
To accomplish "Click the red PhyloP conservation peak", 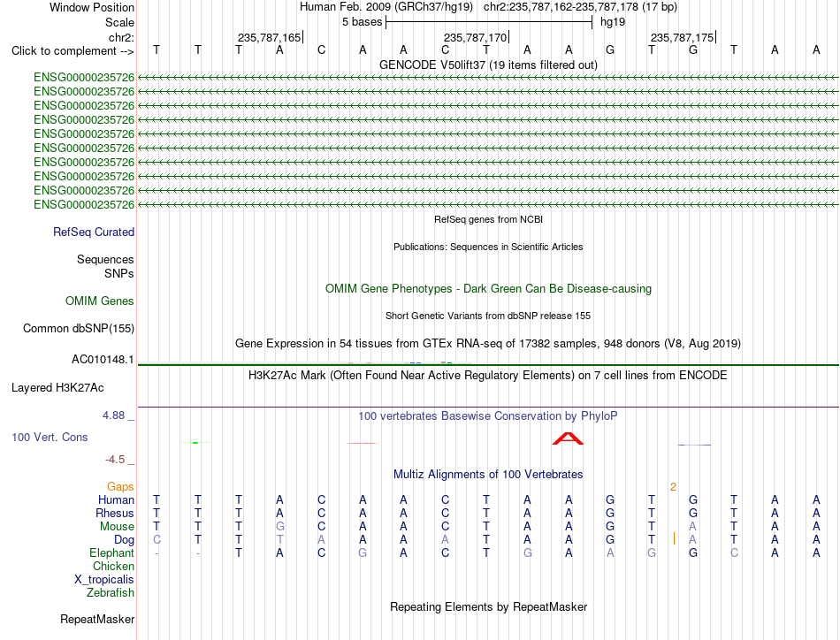I will 568,438.
